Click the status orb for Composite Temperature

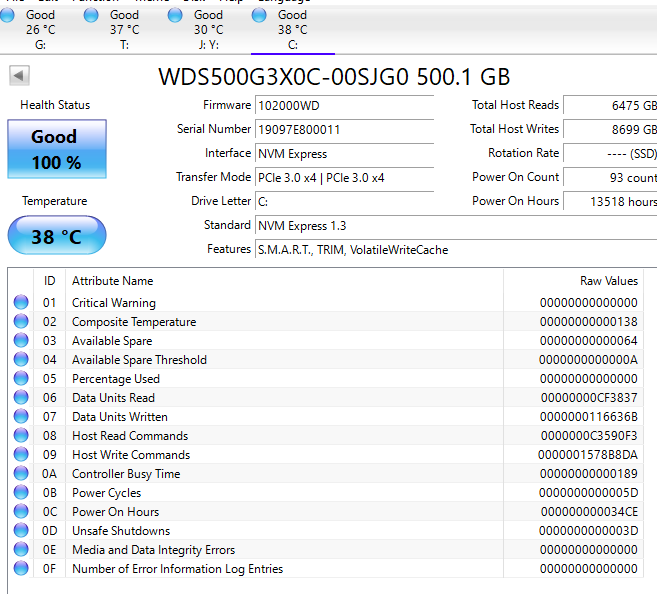pos(21,321)
